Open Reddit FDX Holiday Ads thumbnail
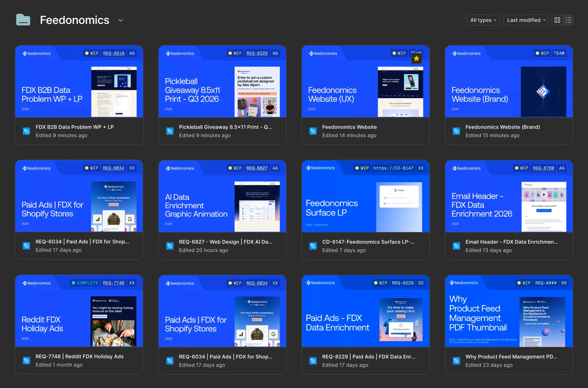This screenshot has height=388, width=588. 79,311
